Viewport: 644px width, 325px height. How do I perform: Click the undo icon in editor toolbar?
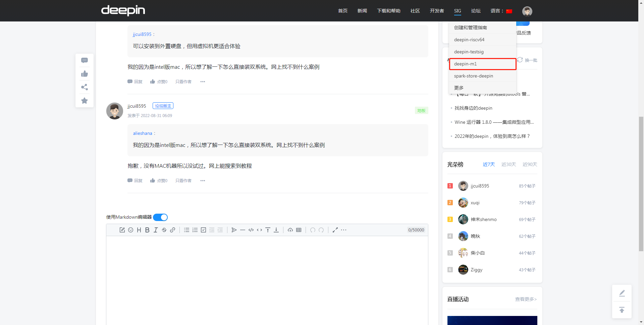[313, 230]
